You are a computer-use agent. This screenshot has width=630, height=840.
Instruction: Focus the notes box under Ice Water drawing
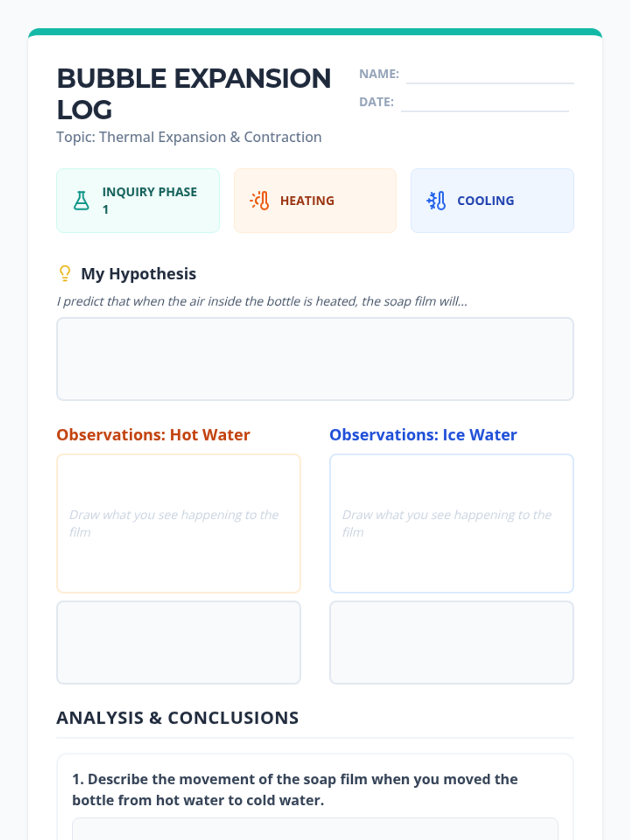pos(451,643)
